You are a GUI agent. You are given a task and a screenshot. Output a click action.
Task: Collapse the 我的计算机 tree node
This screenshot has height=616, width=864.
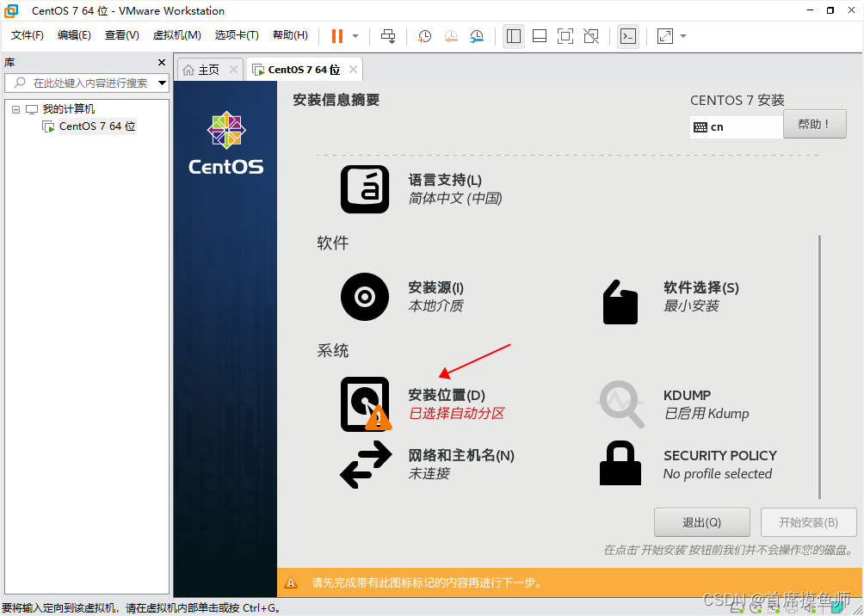click(x=16, y=109)
